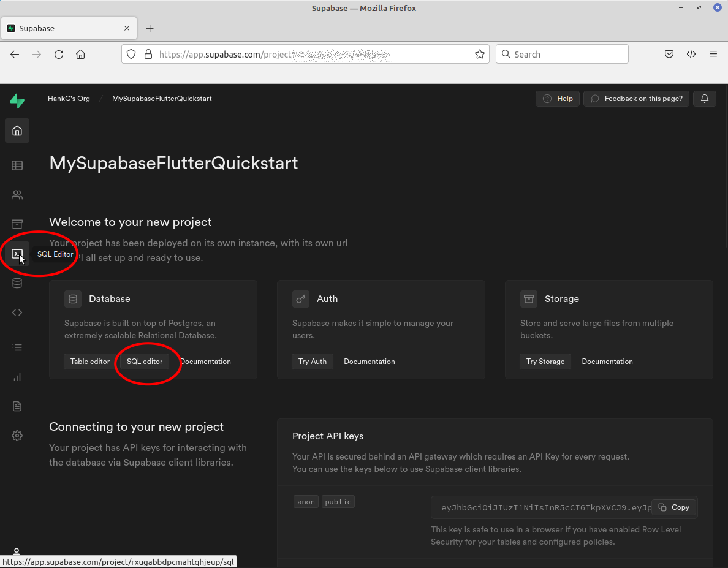This screenshot has height=568, width=728.
Task: Open API docs code icon in sidebar
Action: [17, 312]
